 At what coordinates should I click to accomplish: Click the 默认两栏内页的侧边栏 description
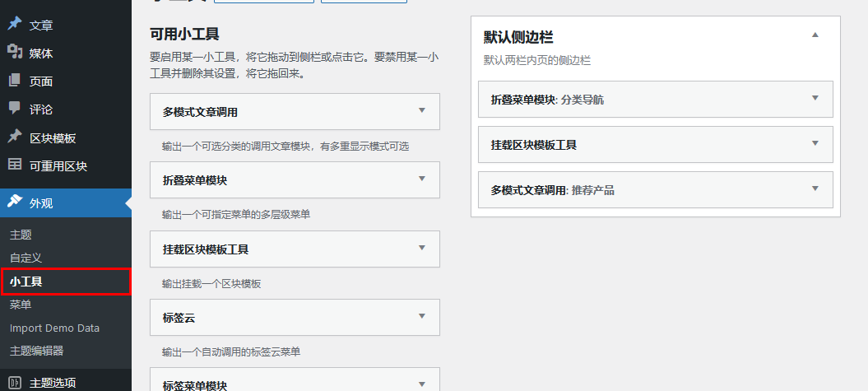pos(537,60)
